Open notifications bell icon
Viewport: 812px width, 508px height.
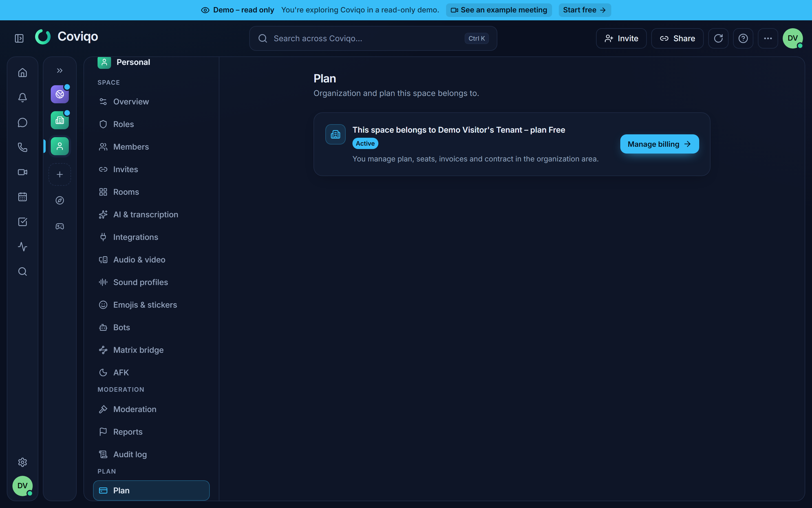23,97
